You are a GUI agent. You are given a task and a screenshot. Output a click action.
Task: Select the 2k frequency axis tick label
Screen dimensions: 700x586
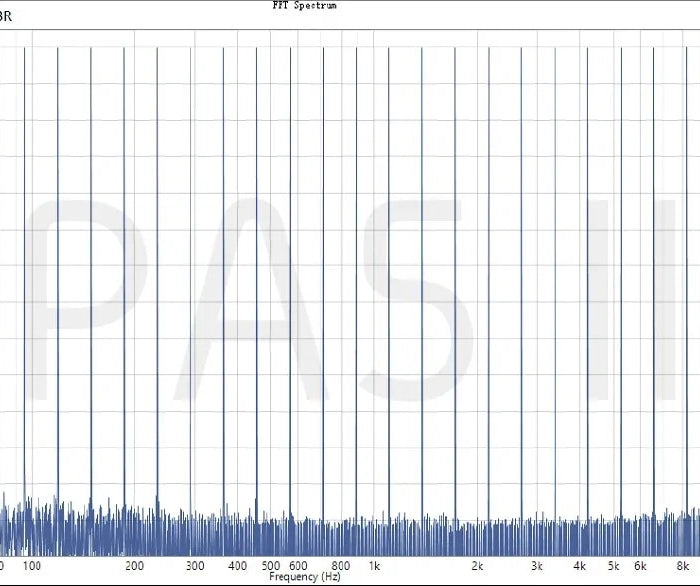pos(478,566)
